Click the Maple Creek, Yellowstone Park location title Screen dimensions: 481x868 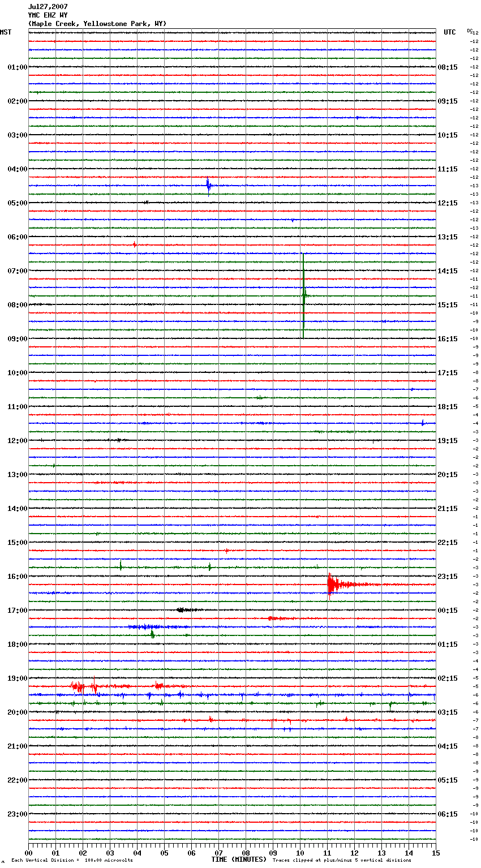pyautogui.click(x=97, y=24)
